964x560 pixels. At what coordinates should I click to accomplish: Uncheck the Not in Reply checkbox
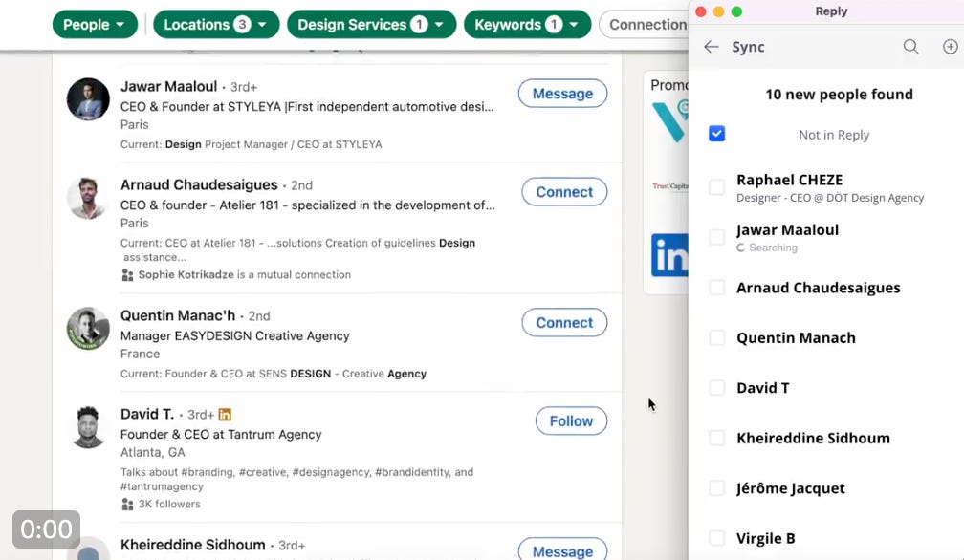click(x=717, y=134)
